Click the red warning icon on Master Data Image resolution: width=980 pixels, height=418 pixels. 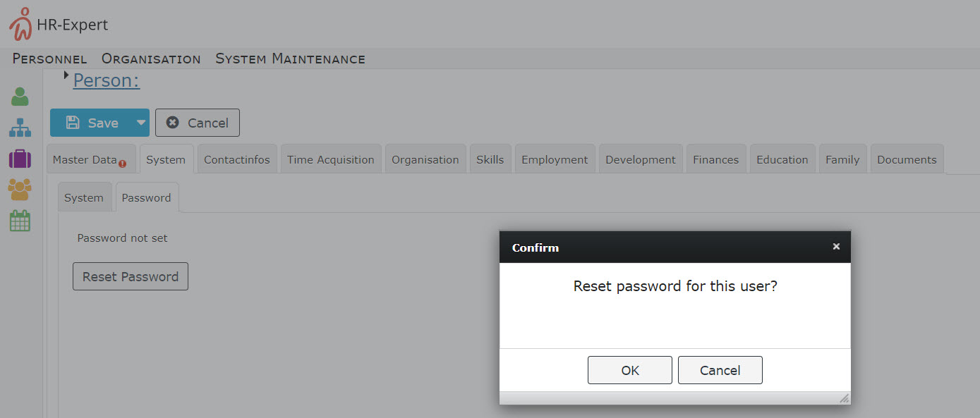(123, 164)
